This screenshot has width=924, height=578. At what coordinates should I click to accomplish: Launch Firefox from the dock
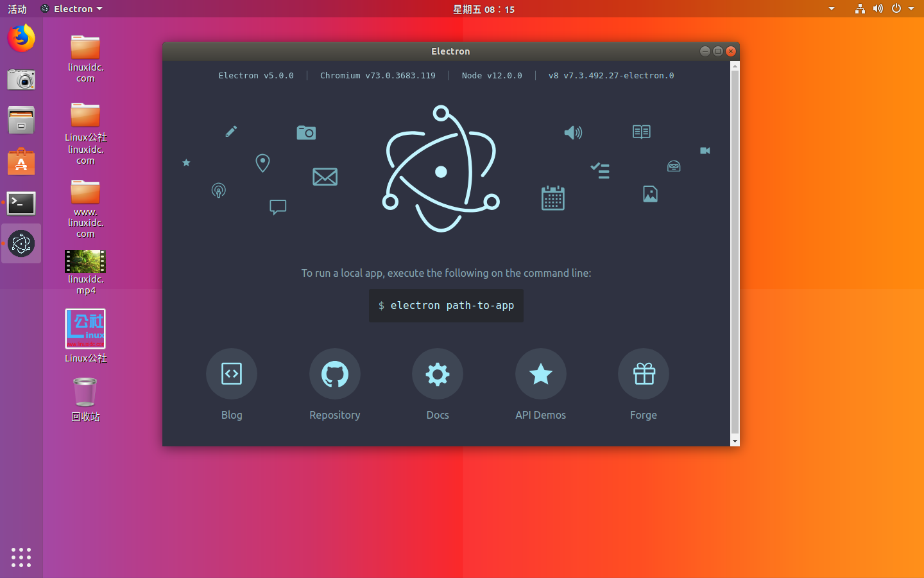(x=21, y=38)
